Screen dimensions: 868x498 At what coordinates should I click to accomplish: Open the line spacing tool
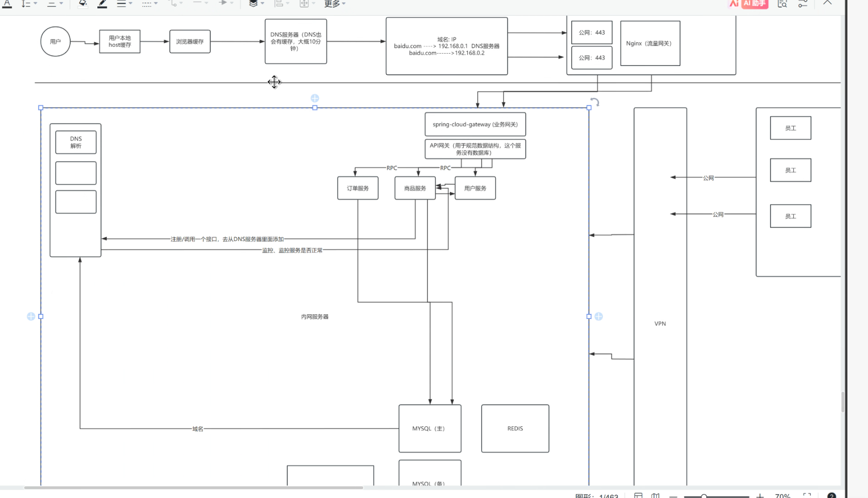click(x=26, y=4)
